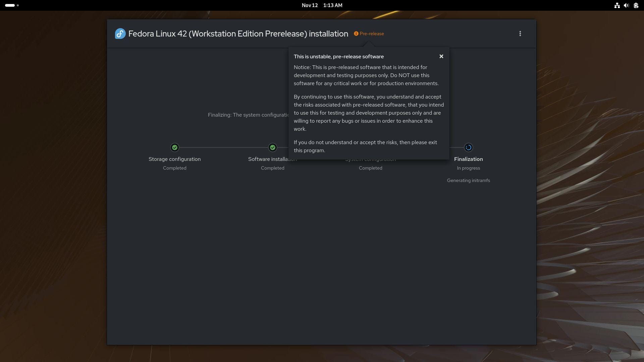Open the installer's three-dot overflow menu

pyautogui.click(x=520, y=34)
